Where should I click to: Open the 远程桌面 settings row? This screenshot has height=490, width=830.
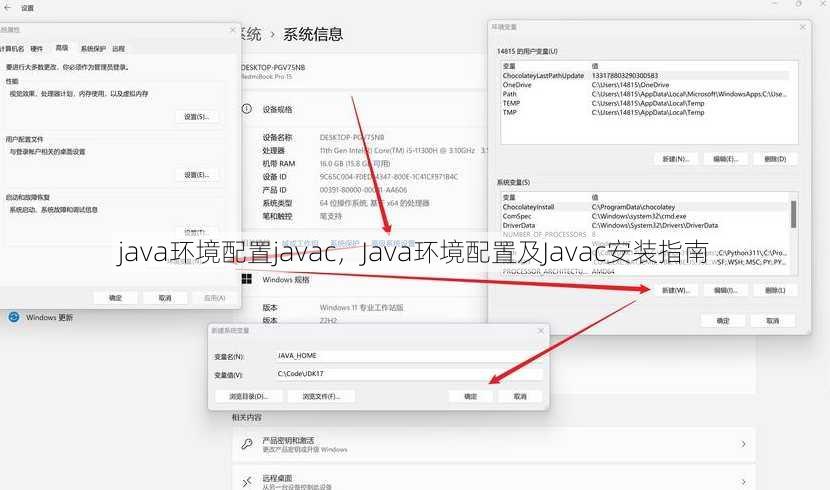click(x=493, y=479)
